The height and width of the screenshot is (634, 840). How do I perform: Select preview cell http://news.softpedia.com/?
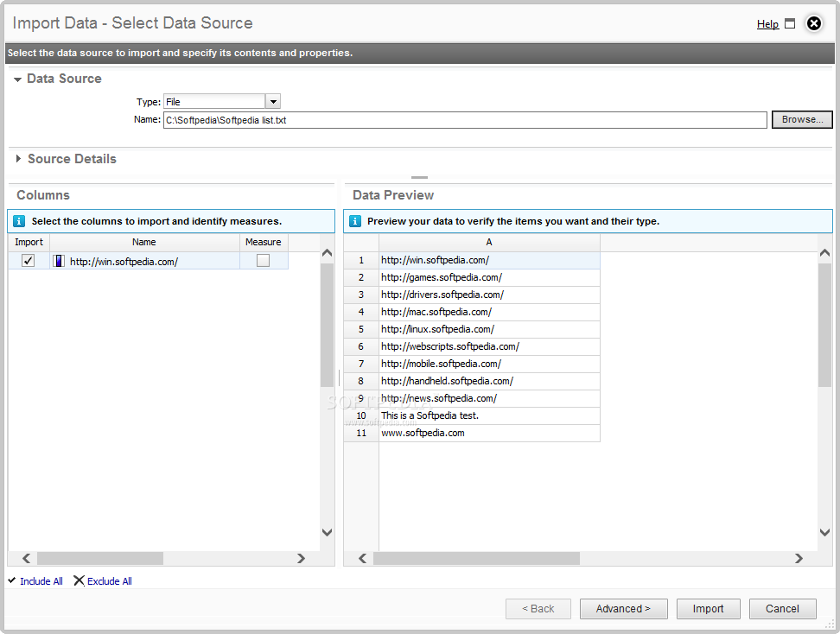click(x=489, y=398)
